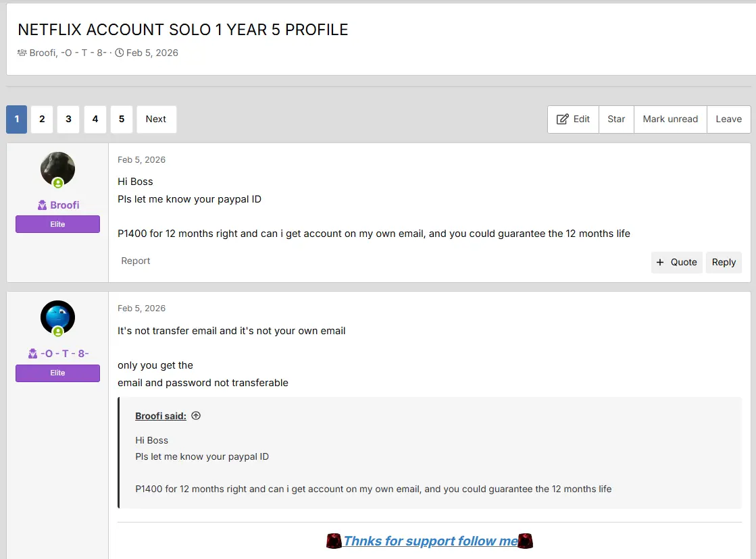
Task: Go to page 5 of the conversation
Action: pyautogui.click(x=122, y=119)
